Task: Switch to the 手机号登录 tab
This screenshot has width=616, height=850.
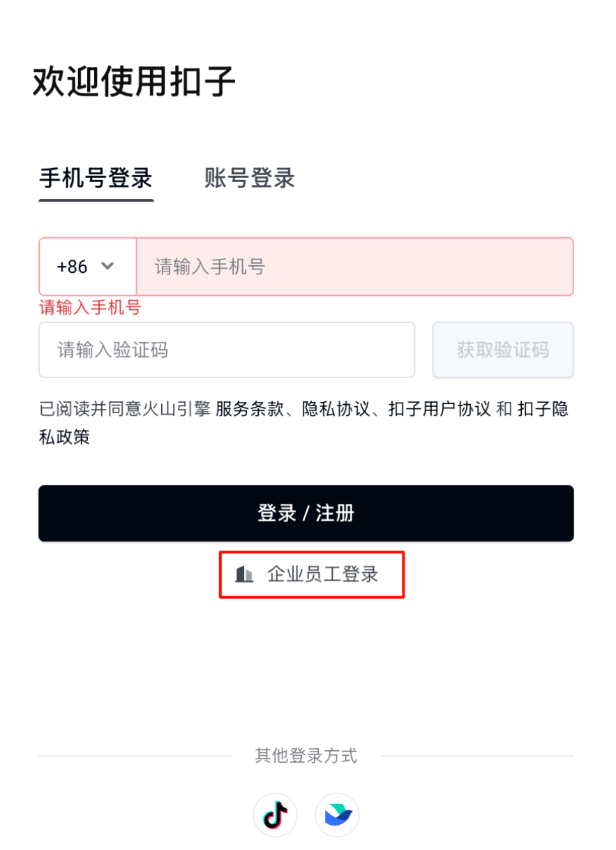Action: point(96,178)
